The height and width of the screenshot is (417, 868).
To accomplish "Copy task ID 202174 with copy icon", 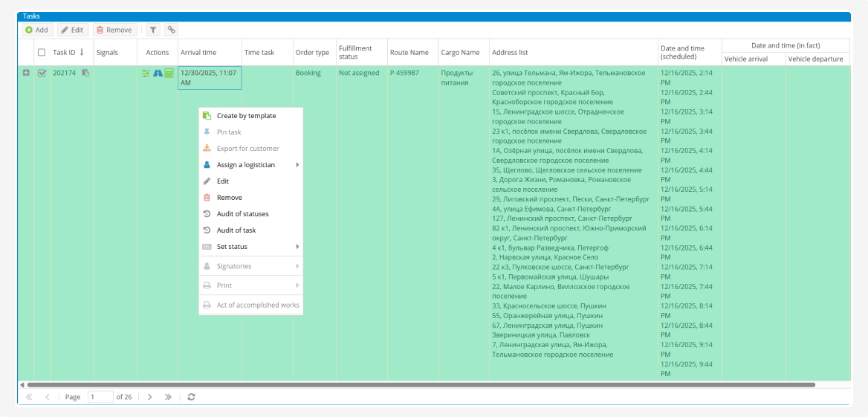I will pos(85,73).
